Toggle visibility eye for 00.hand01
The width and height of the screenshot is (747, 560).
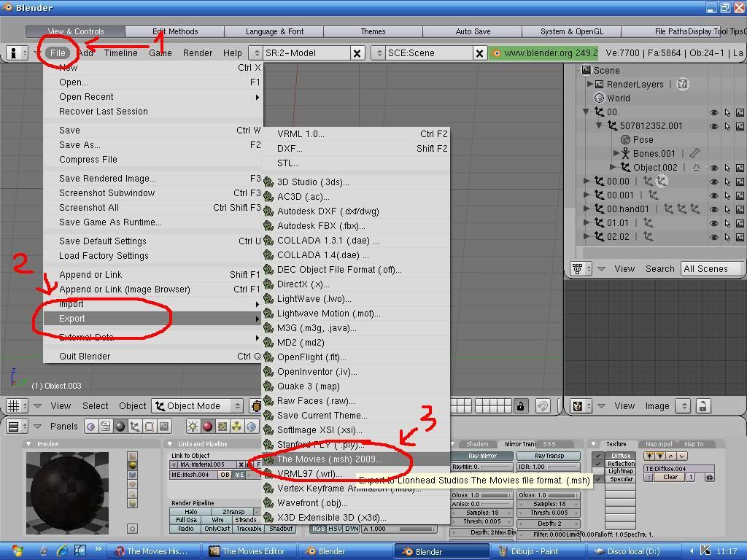tap(713, 209)
